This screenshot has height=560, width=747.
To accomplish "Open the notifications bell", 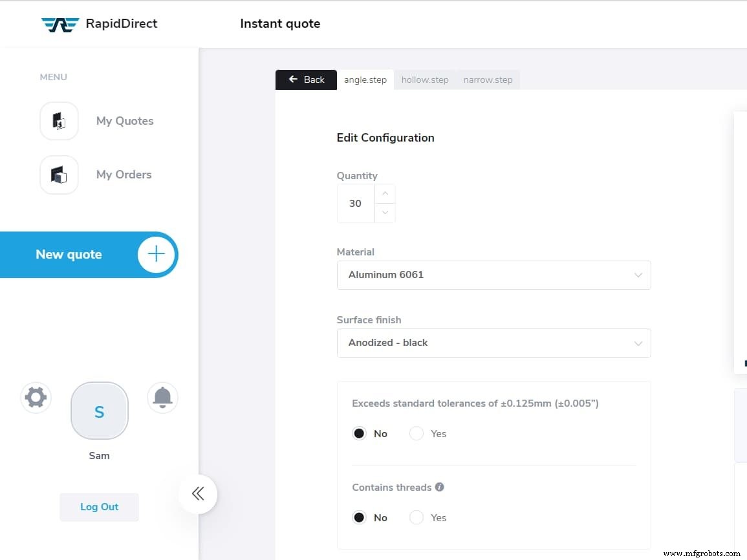I will point(162,397).
